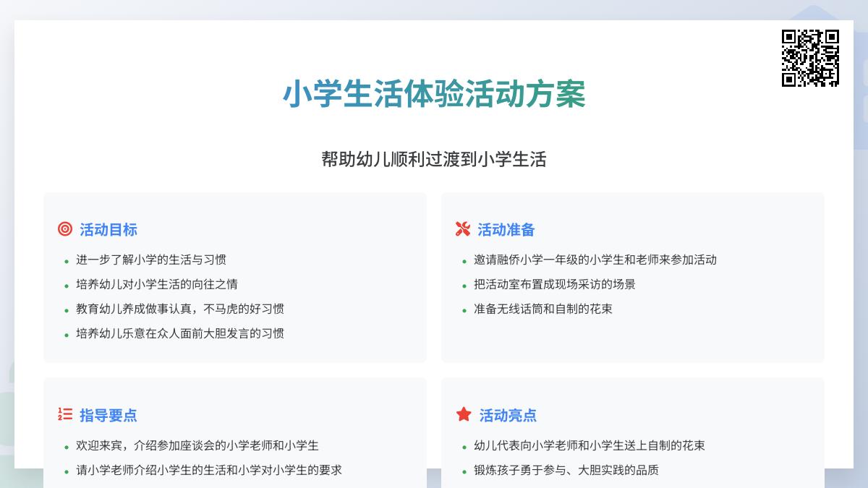Click the line 准备无线话筒和自制的花束
The height and width of the screenshot is (488, 868).
click(543, 309)
